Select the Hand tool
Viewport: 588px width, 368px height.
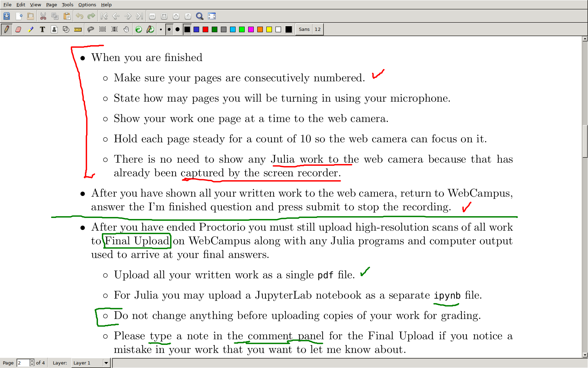126,29
